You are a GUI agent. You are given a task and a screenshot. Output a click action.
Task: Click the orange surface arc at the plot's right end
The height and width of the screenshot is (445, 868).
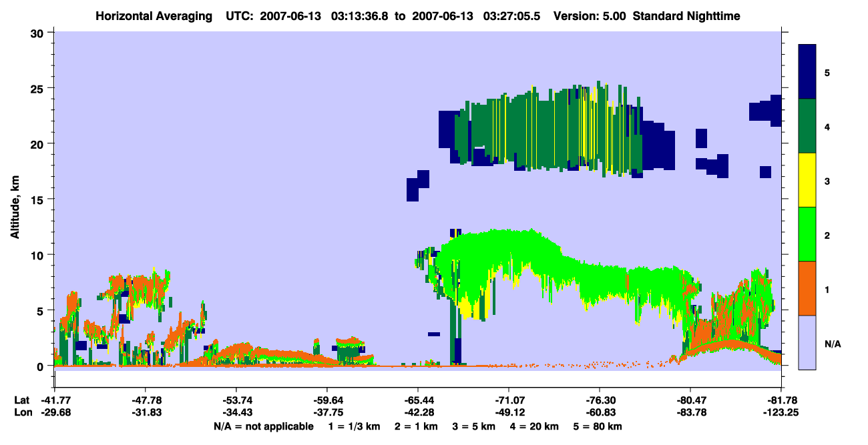click(731, 347)
